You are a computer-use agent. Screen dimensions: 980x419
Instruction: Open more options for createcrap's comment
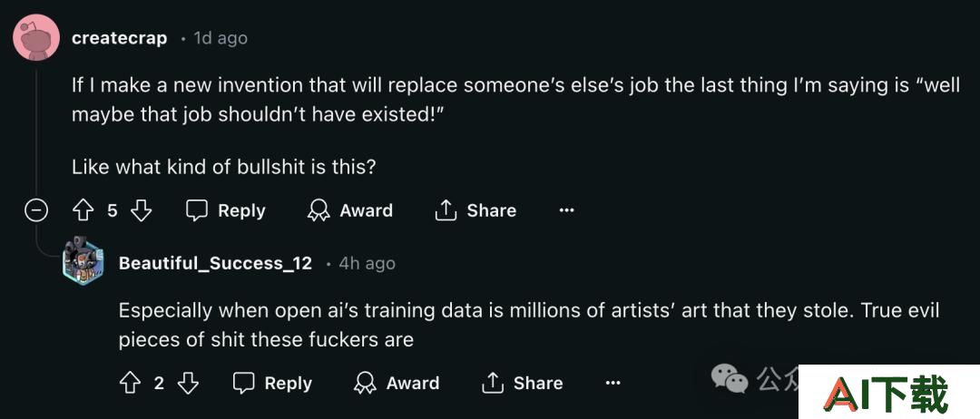566,211
